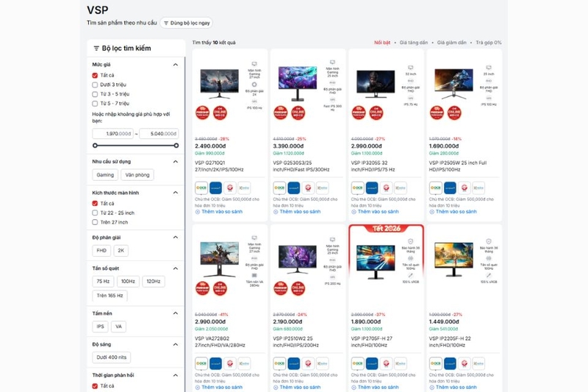Click the warranty shield icon on VSP IP2705F-H card
This screenshot has width=588, height=392.
click(x=411, y=241)
